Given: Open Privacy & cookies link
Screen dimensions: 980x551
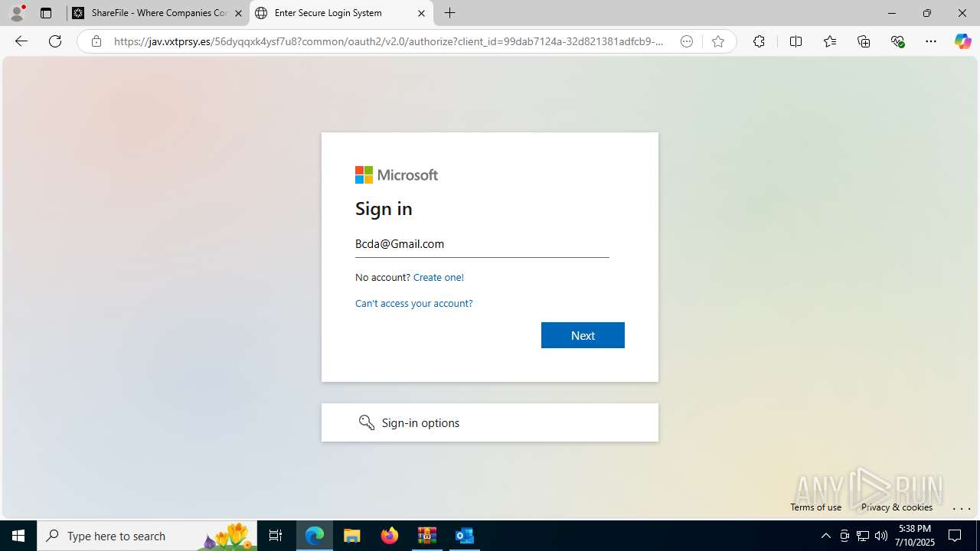Looking at the screenshot, I should pyautogui.click(x=897, y=507).
